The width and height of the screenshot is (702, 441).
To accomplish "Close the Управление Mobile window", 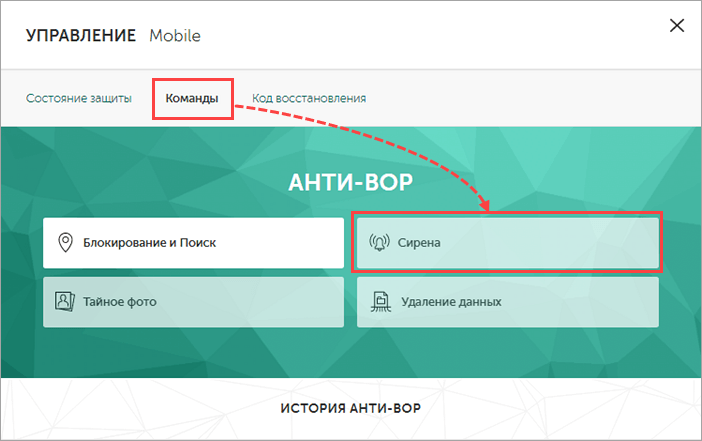I will point(677,26).
